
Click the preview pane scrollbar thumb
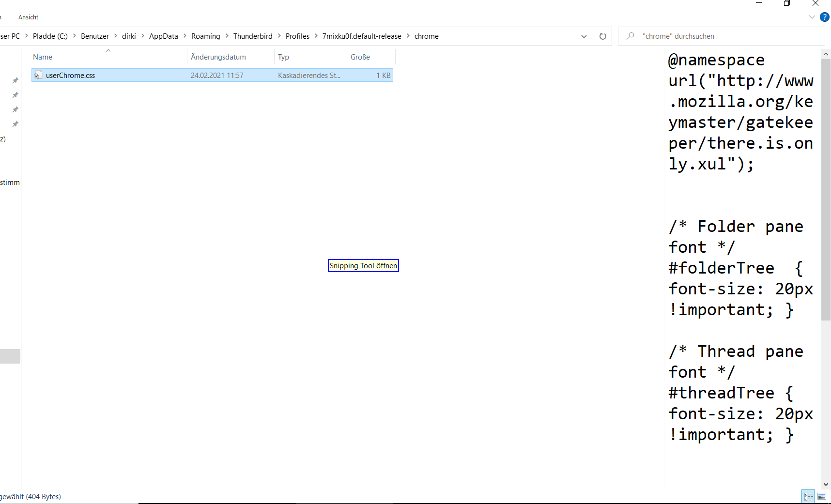click(x=826, y=190)
